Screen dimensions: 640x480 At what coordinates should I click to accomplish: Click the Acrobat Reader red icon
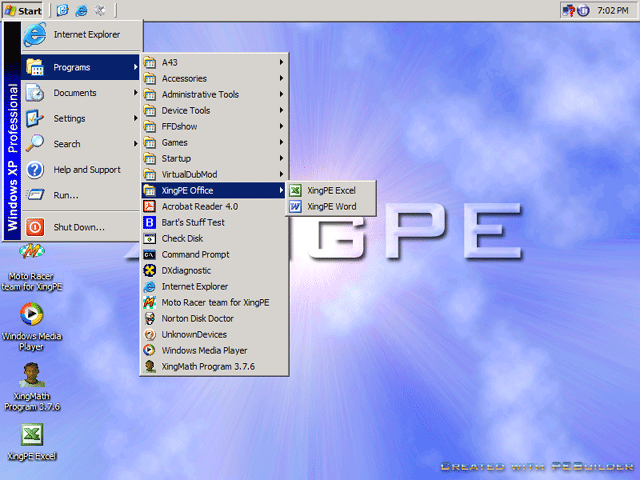click(x=149, y=207)
